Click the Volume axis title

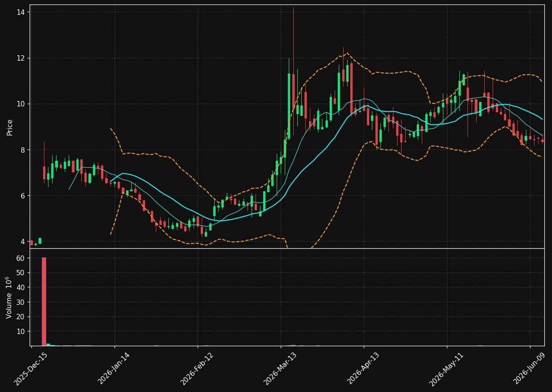tap(9, 298)
